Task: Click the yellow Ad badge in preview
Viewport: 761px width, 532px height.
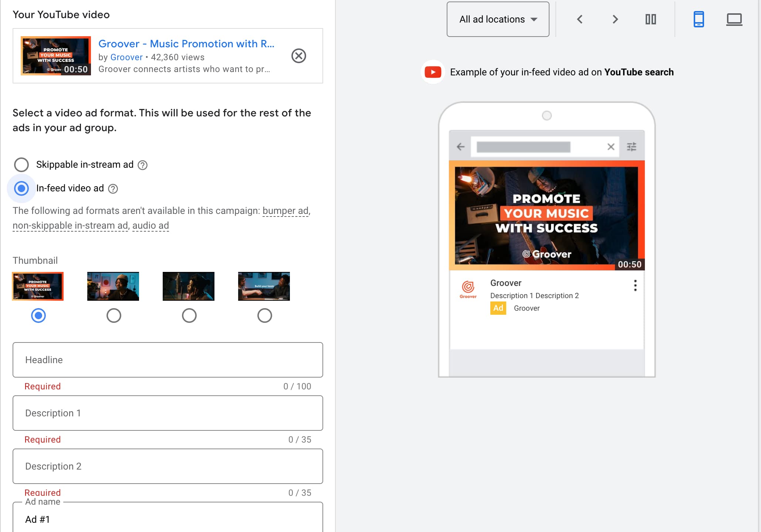Action: pyautogui.click(x=498, y=308)
